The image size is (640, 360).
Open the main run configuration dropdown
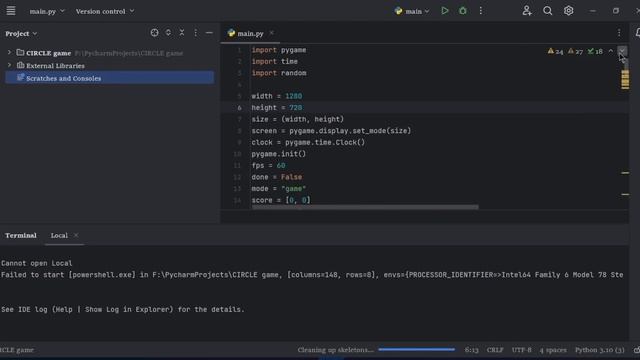tap(412, 11)
